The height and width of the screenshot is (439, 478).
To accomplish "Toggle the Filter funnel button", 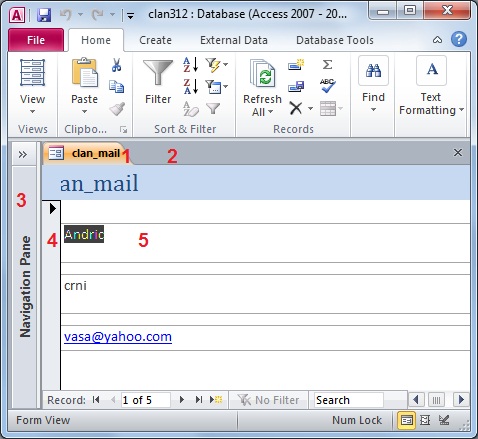I will tap(158, 82).
